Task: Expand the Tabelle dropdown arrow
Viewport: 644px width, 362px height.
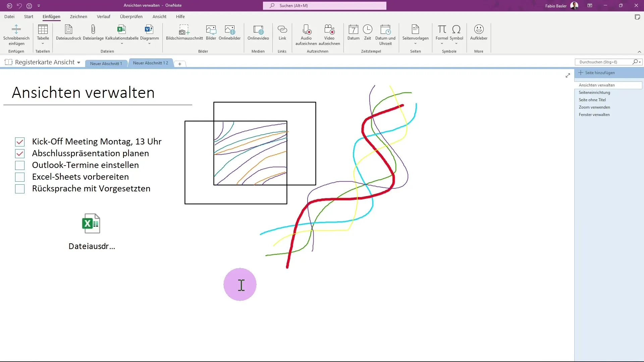Action: (43, 44)
